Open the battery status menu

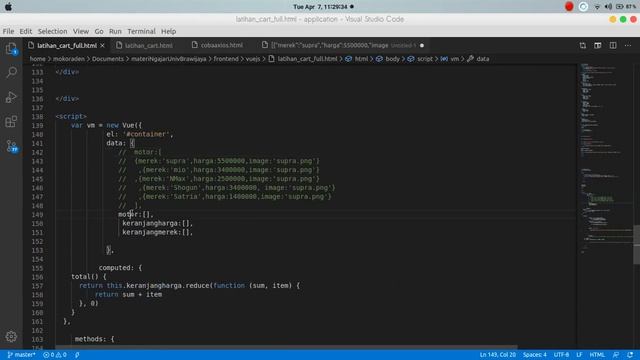625,7
